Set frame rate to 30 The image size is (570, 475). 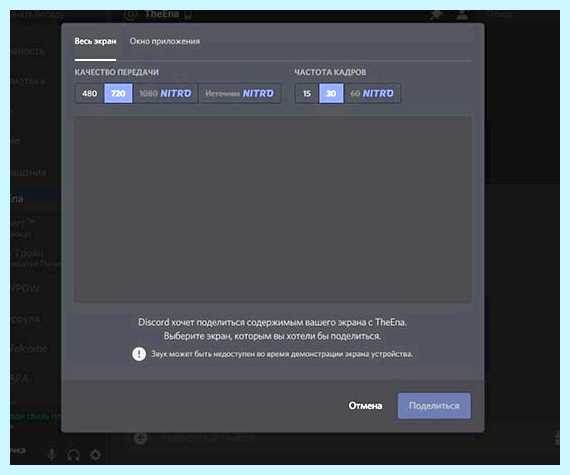click(331, 93)
